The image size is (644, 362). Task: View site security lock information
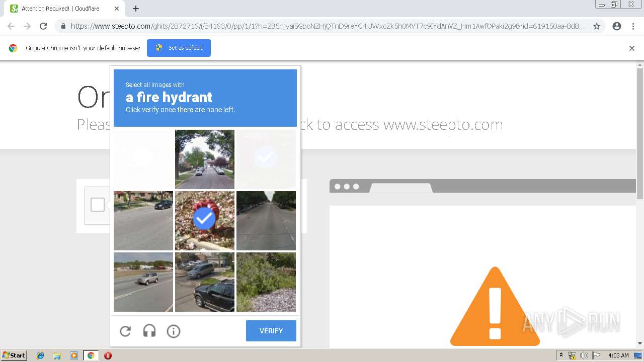[x=63, y=26]
